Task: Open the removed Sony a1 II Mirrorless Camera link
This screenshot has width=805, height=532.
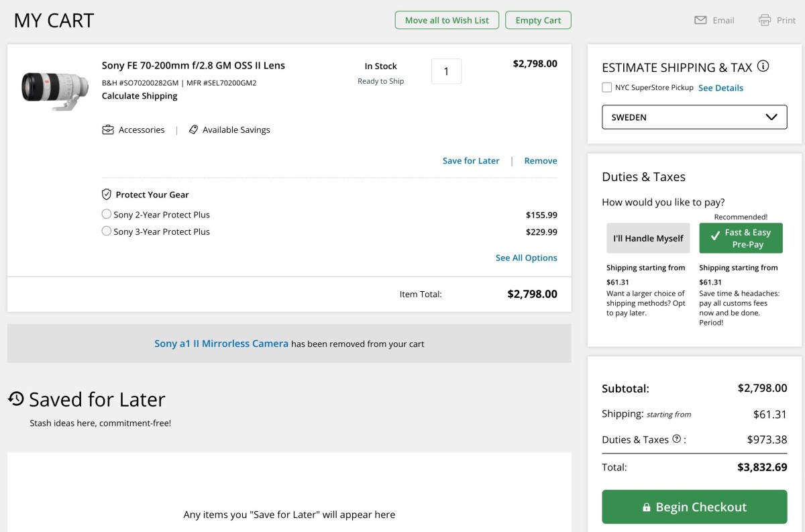Action: coord(221,343)
